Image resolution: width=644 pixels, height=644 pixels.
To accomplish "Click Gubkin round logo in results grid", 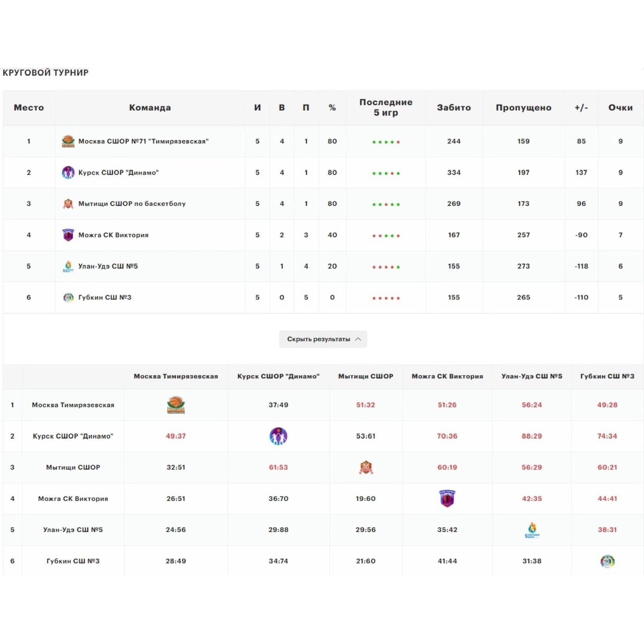I will 607,561.
